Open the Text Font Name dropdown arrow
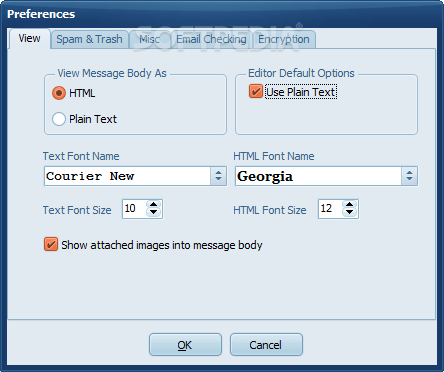 [x=218, y=176]
